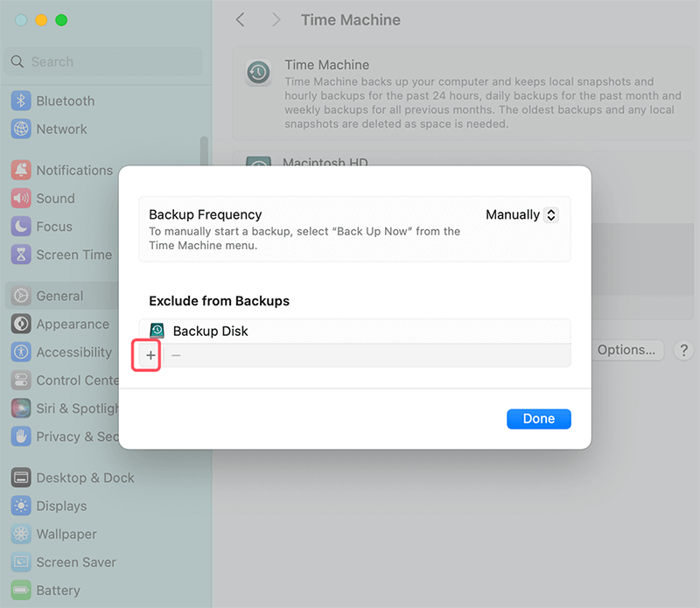This screenshot has width=700, height=608.
Task: Click the Options button
Action: 626,350
